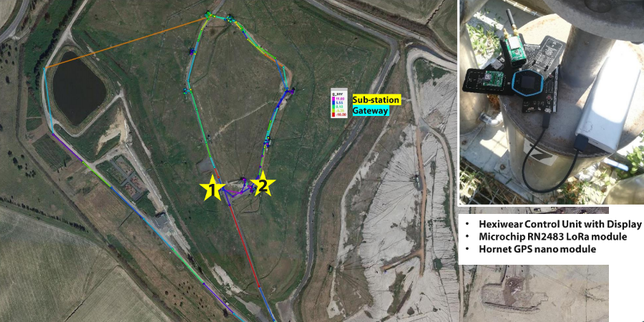Click the q_snr legend title

point(337,94)
